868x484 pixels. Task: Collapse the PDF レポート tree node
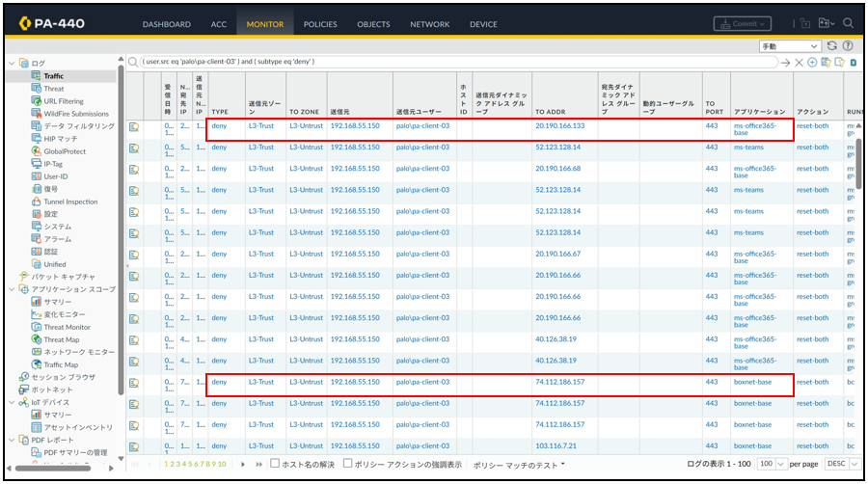(x=13, y=440)
